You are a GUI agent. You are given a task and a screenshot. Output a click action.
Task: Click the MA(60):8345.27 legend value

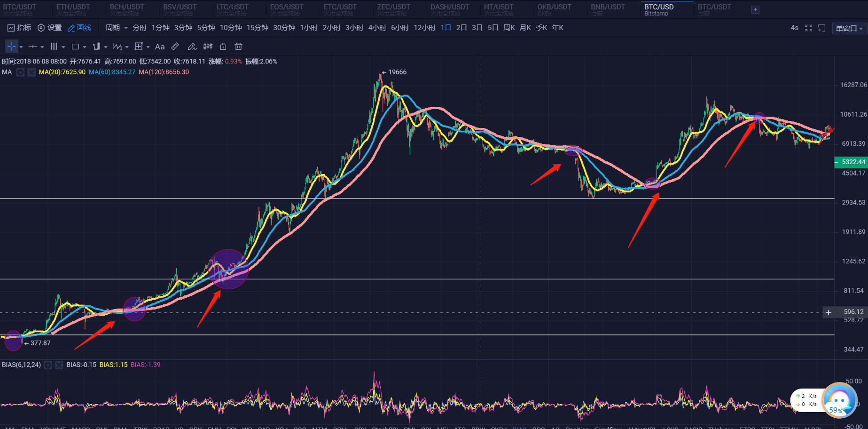(x=112, y=72)
